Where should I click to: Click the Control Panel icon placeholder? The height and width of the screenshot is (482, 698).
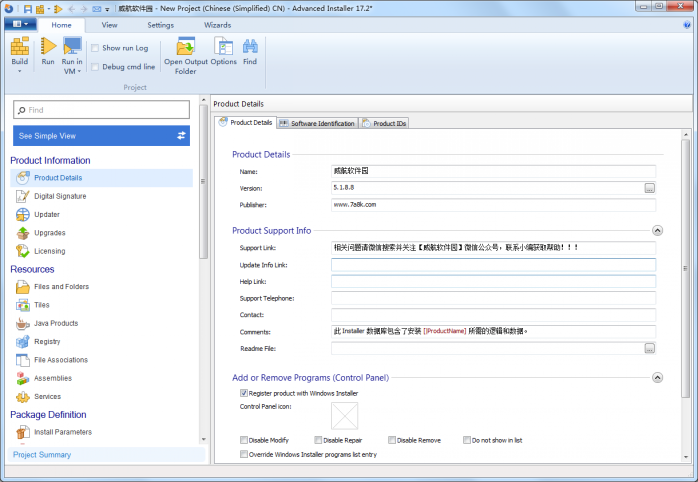[x=345, y=416]
